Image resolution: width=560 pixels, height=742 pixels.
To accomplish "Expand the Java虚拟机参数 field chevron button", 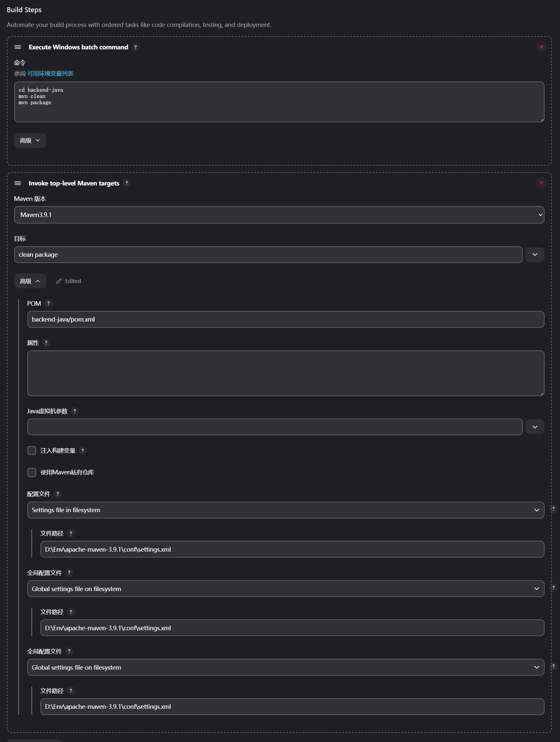I will tap(534, 427).
